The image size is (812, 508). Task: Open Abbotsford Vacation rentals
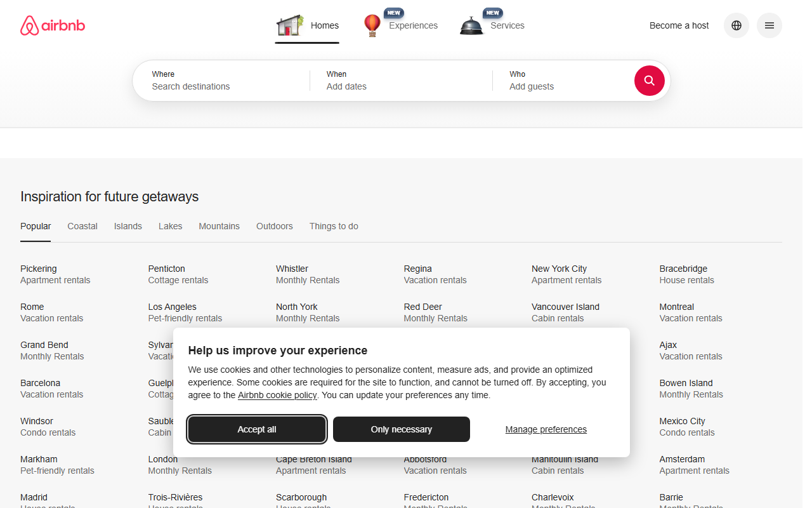coord(435,465)
